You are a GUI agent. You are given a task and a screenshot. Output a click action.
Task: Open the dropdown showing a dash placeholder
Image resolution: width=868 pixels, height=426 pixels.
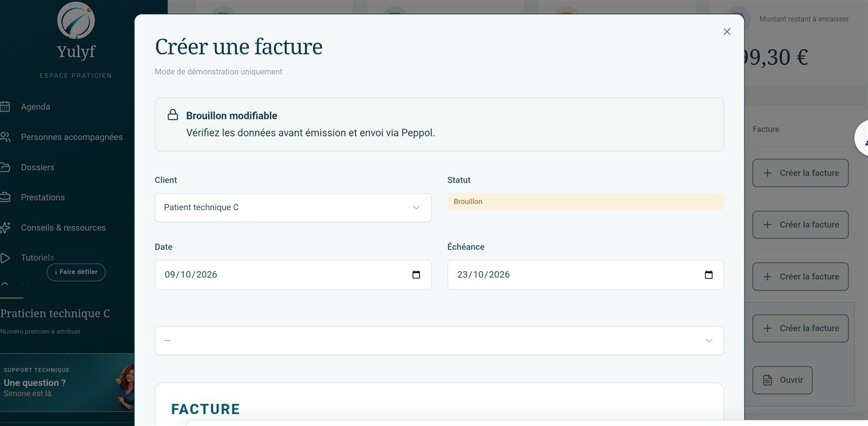click(x=439, y=341)
